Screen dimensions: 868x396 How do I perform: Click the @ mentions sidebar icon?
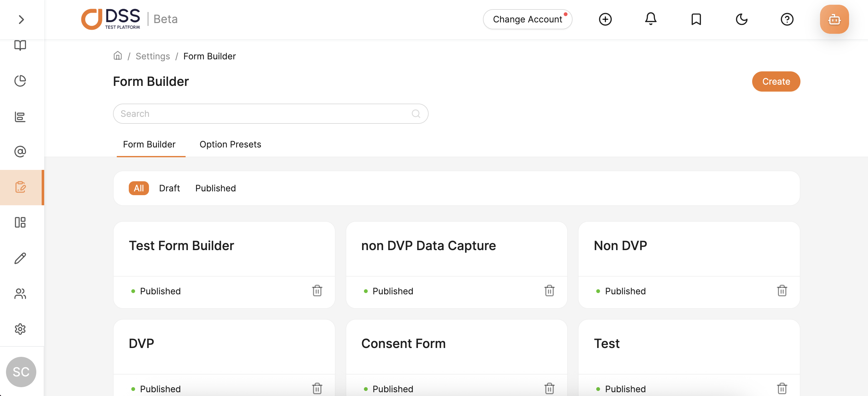[x=20, y=152]
